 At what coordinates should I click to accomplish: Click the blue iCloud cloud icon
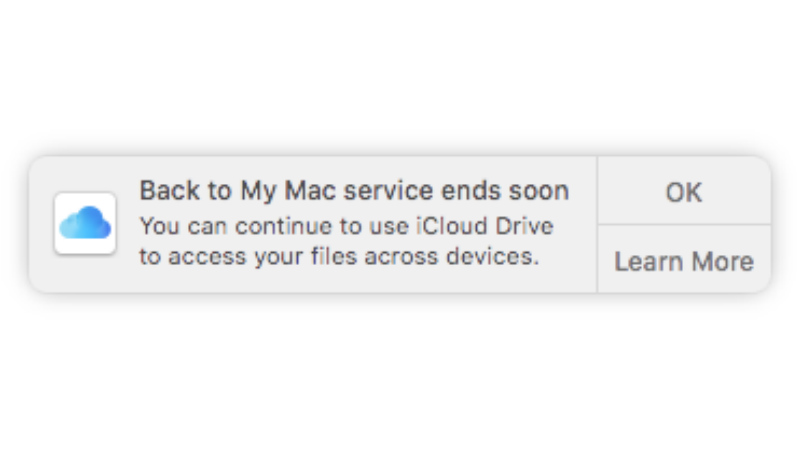point(85,223)
